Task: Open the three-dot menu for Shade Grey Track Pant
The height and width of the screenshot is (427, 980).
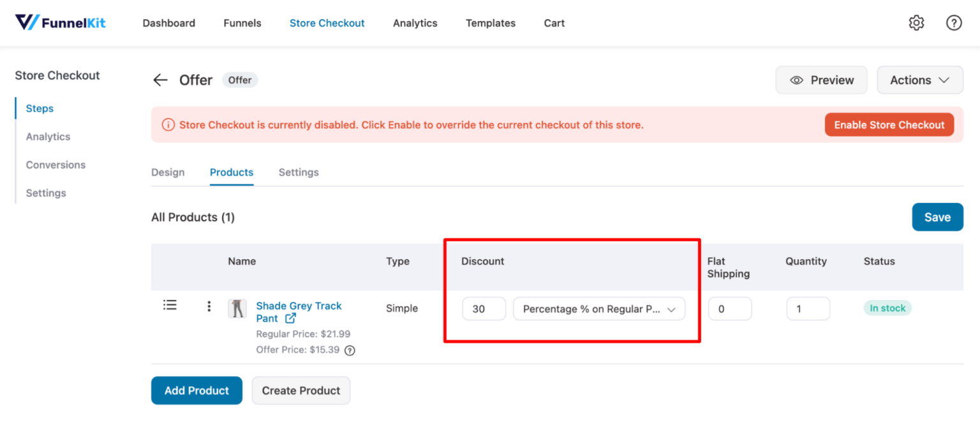Action: (x=209, y=307)
